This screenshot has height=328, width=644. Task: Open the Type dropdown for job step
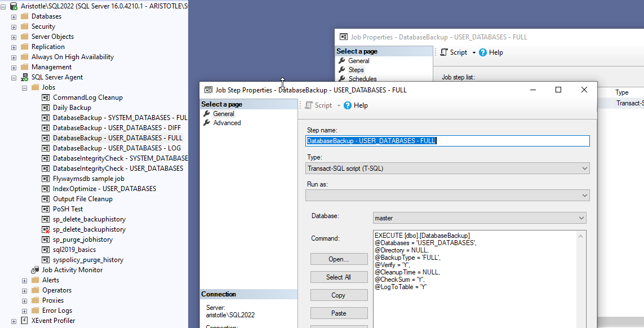click(585, 168)
